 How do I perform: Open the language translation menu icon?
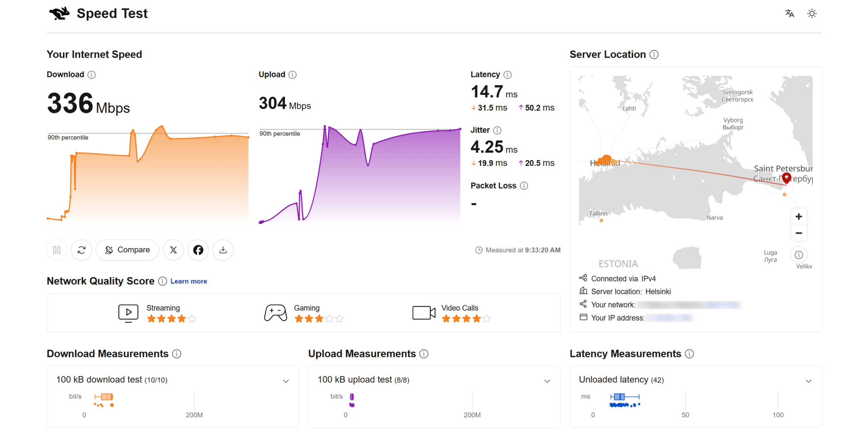click(x=789, y=14)
